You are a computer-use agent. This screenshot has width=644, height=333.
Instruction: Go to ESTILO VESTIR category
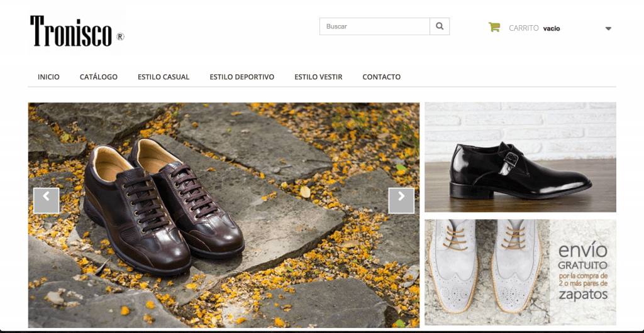[x=318, y=77]
